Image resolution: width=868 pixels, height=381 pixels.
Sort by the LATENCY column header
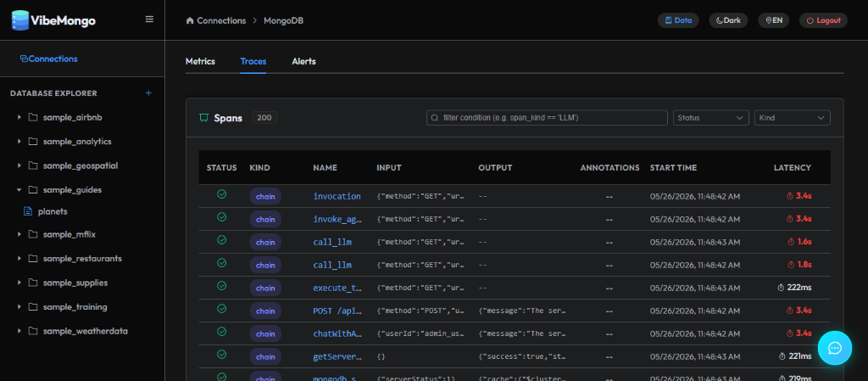tap(793, 167)
